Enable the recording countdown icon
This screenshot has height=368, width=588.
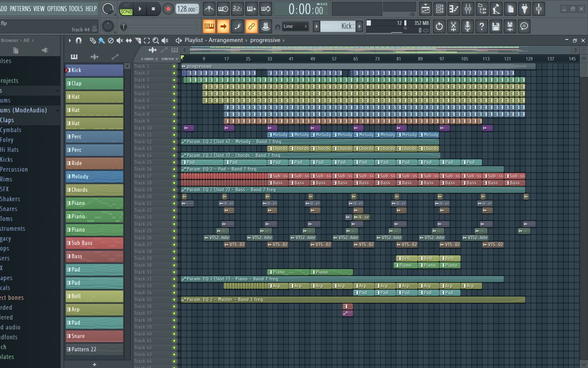237,8
